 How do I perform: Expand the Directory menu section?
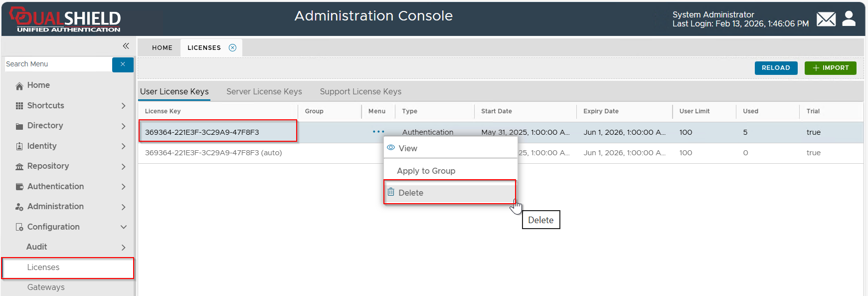pos(123,126)
